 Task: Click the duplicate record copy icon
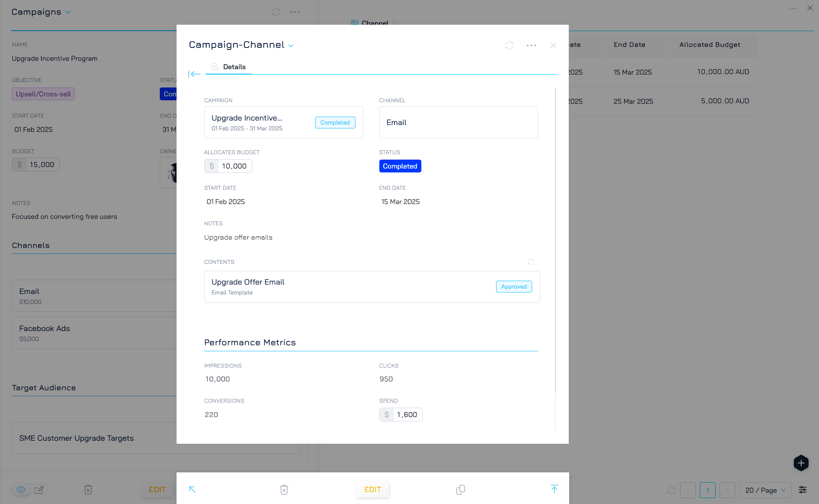point(460,490)
